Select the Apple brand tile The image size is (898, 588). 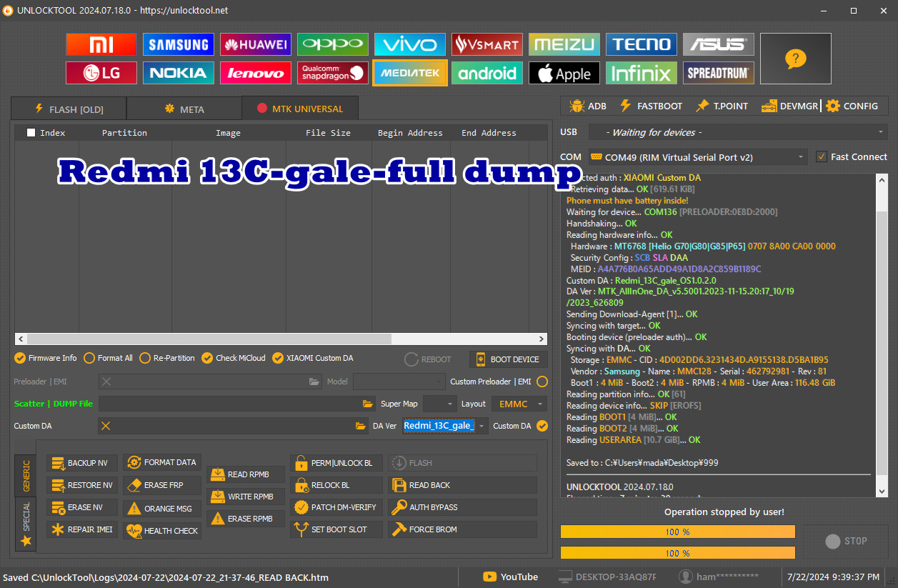[564, 73]
